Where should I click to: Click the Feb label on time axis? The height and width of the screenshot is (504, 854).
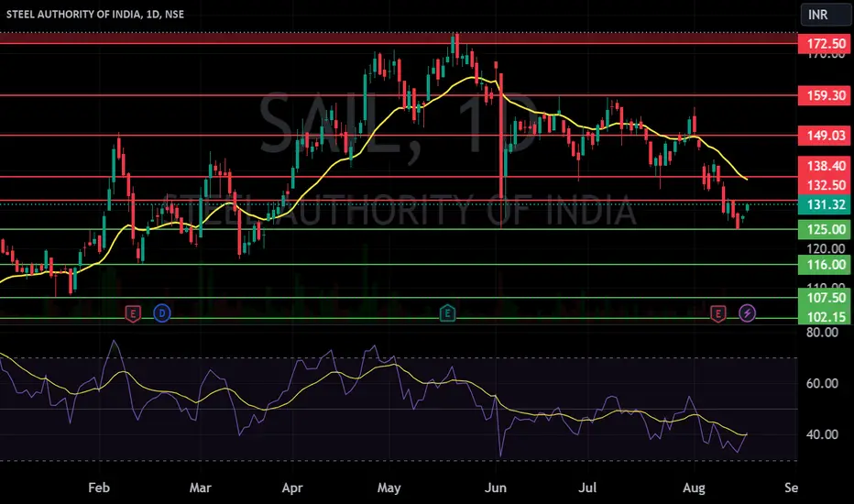tap(99, 488)
